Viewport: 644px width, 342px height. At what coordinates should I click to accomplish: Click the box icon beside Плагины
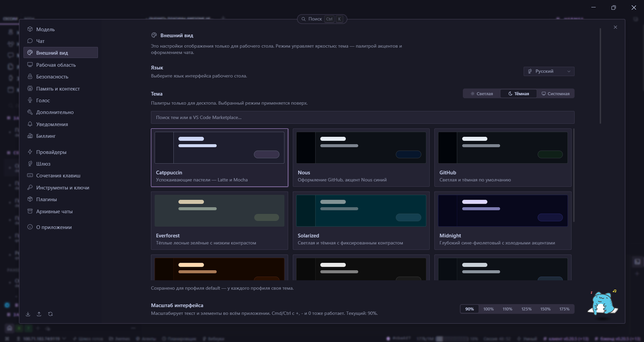pos(30,199)
